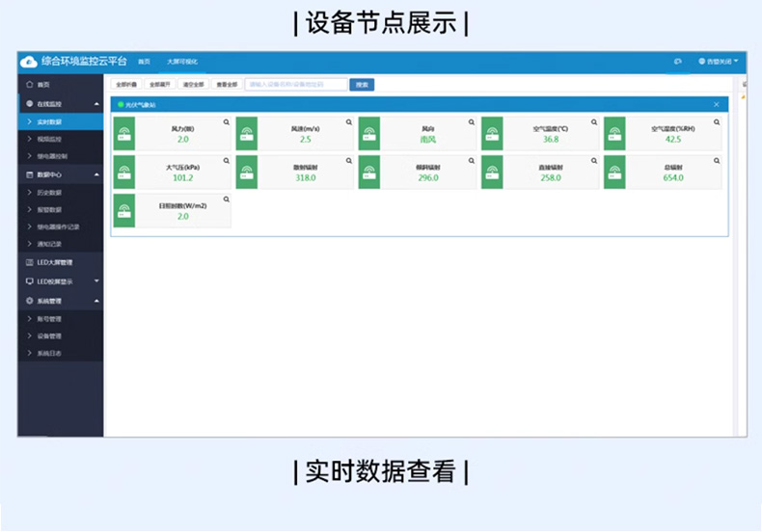Click the green sensor icon for 直接辐射
The image size is (762, 532).
492,173
